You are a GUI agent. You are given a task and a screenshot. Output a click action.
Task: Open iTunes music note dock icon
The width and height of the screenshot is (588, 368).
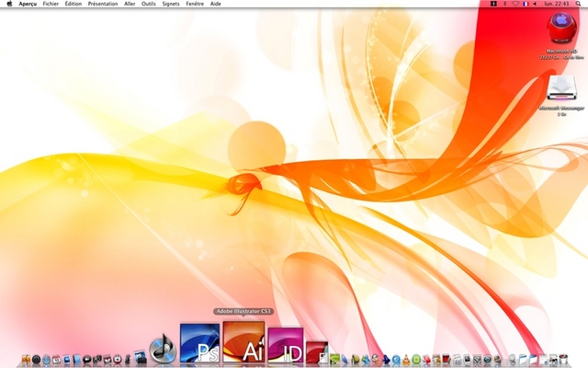(163, 349)
